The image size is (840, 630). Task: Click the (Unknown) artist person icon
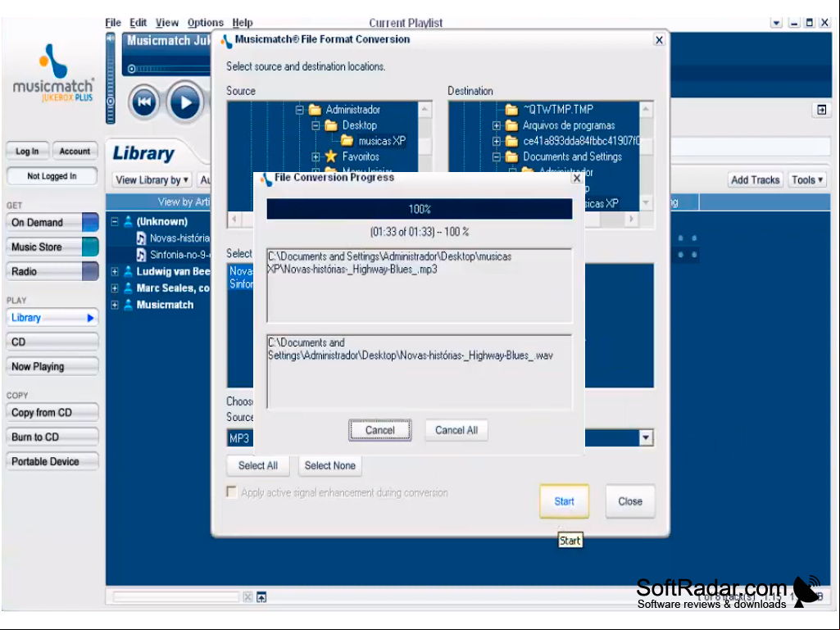click(128, 221)
